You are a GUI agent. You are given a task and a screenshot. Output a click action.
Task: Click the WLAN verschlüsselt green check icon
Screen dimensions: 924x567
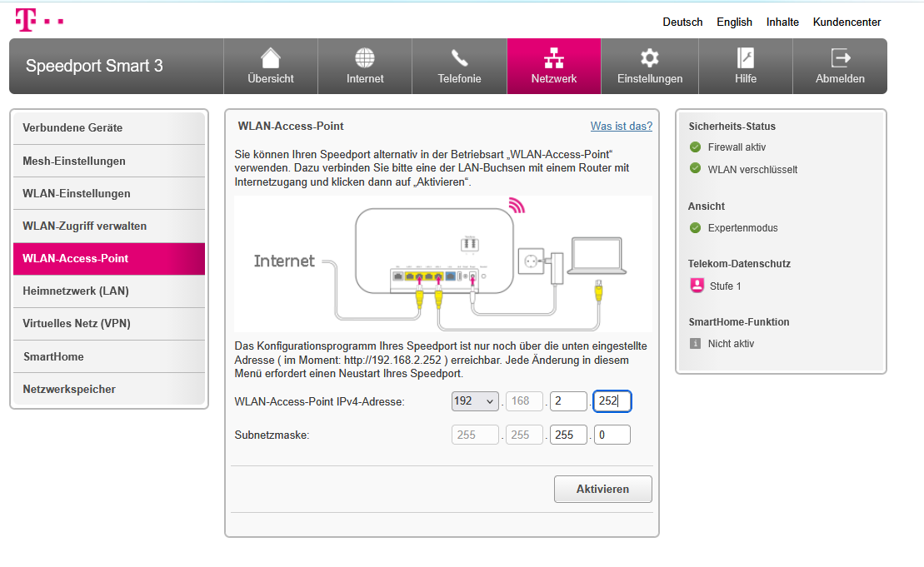click(x=696, y=169)
